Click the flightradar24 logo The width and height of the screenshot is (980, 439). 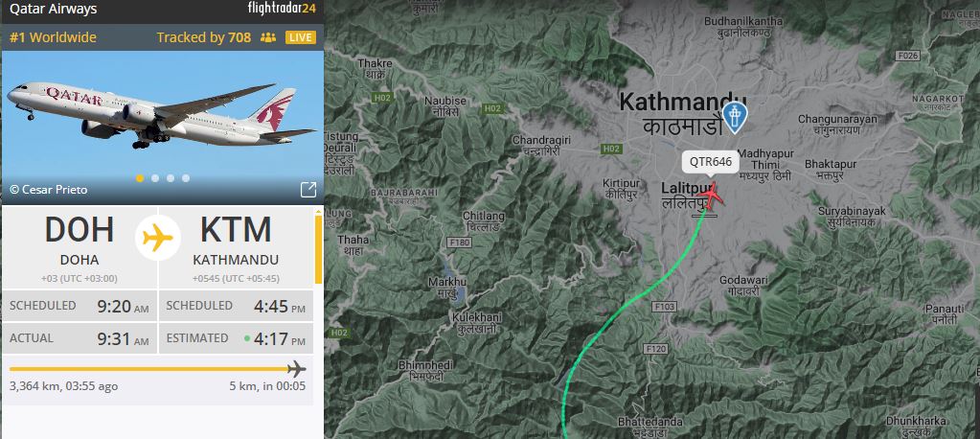pos(282,9)
